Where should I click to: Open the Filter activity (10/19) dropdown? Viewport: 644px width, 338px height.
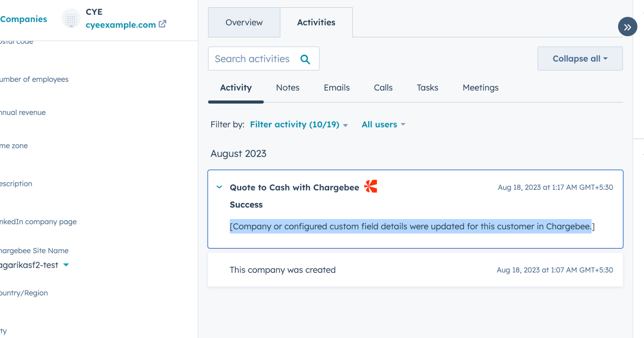tap(299, 124)
